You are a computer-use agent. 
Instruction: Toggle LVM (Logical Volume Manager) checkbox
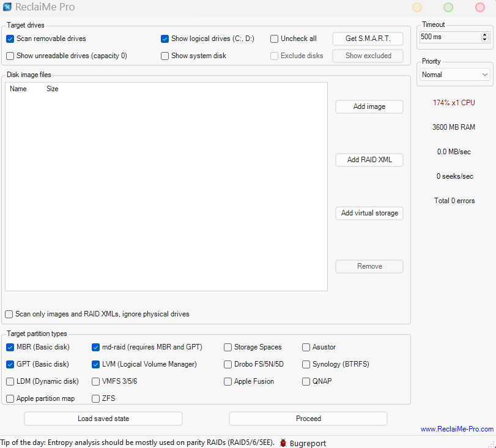(95, 364)
